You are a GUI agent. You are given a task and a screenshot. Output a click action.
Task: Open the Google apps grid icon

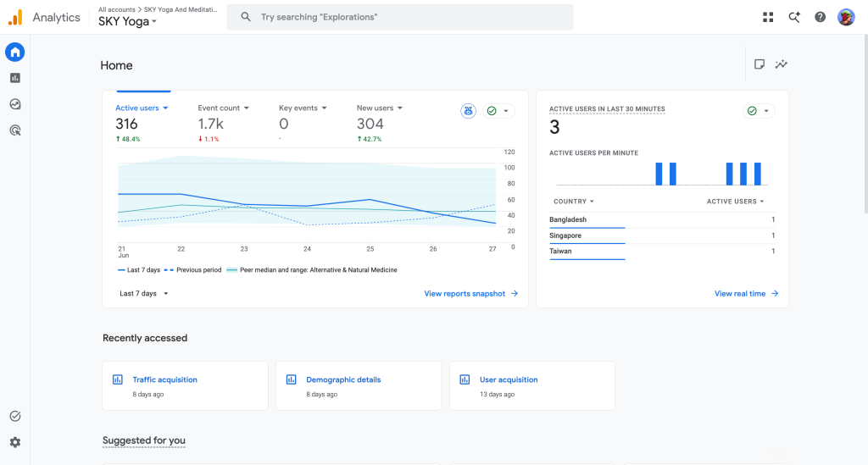(768, 17)
